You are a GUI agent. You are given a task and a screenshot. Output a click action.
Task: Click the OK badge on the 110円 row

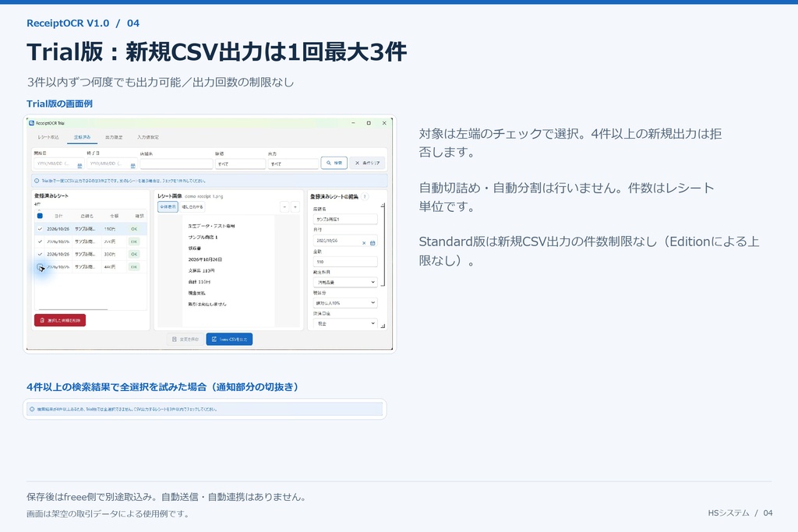click(134, 229)
